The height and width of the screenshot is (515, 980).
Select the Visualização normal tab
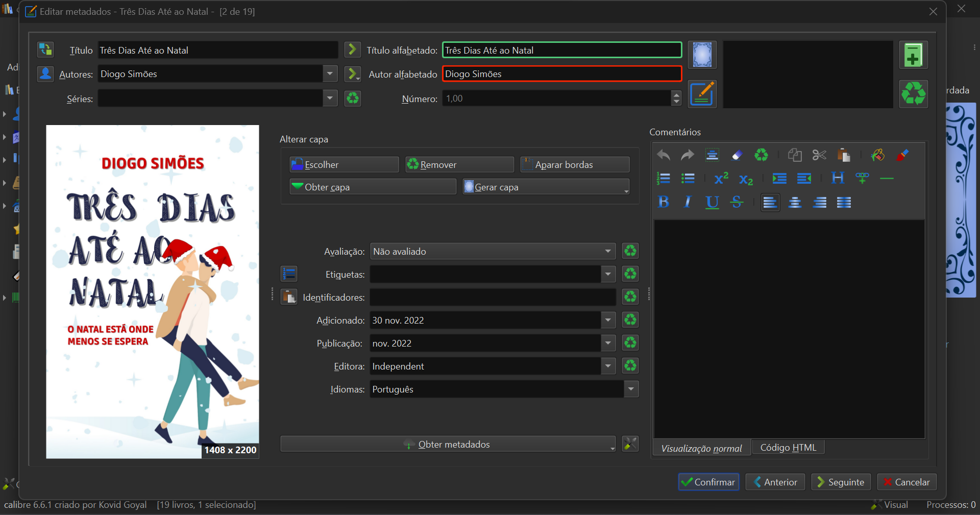pos(701,448)
